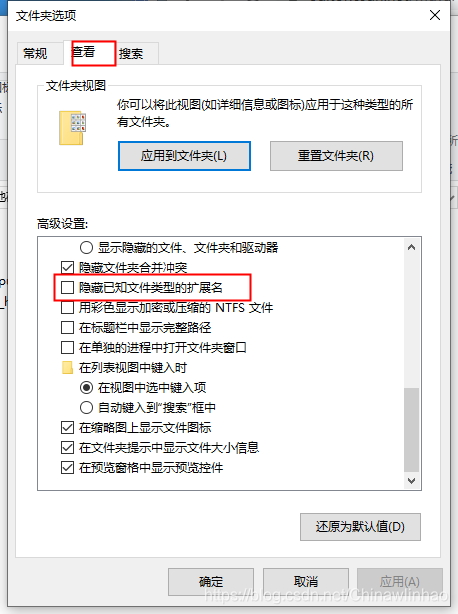Toggle 隐藏已知文件类型的扩展名 checkbox
Image resolution: width=458 pixels, height=614 pixels.
[x=67, y=287]
